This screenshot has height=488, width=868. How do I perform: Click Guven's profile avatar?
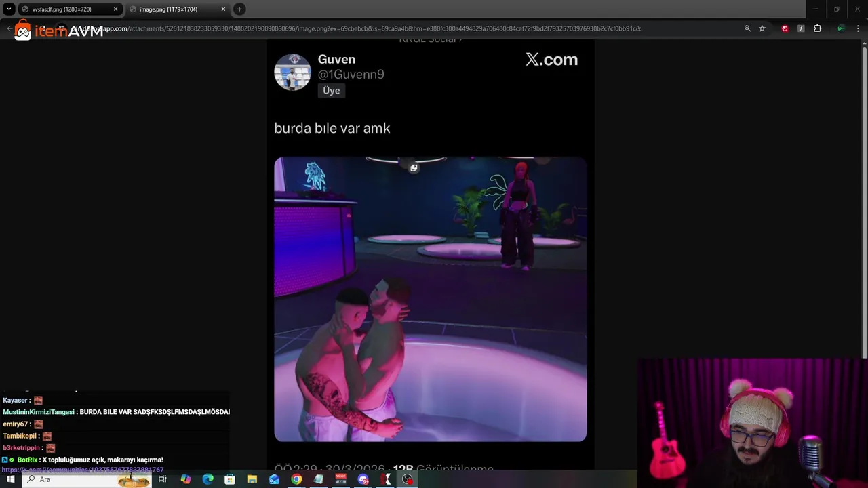(x=292, y=72)
